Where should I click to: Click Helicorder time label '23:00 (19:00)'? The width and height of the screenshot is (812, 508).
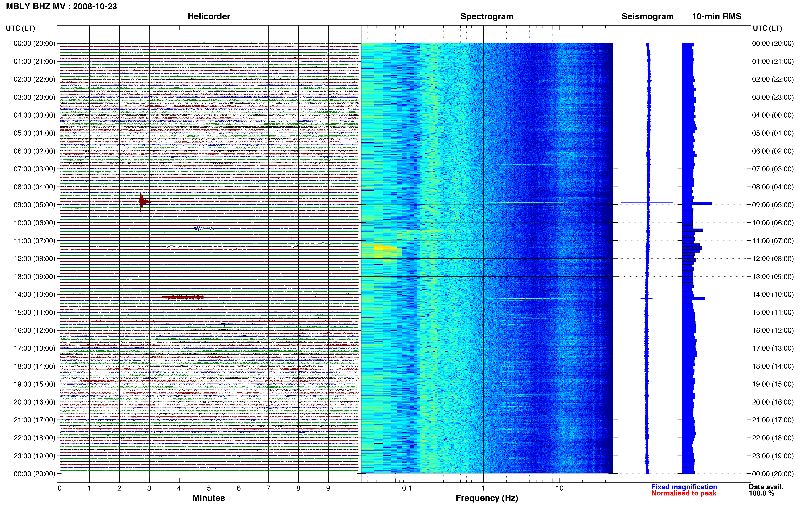point(34,456)
